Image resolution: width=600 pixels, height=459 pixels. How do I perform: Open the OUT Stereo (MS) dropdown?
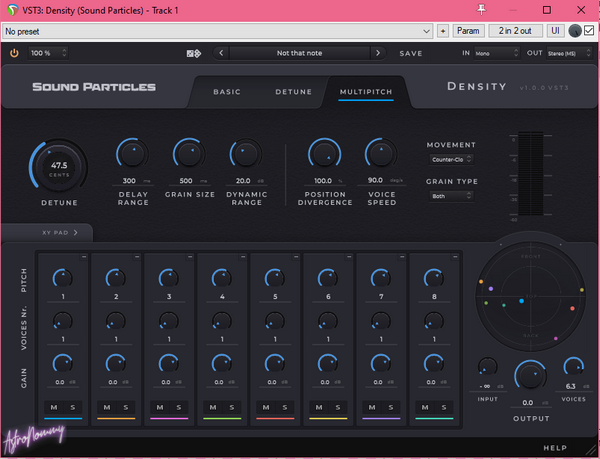(569, 53)
